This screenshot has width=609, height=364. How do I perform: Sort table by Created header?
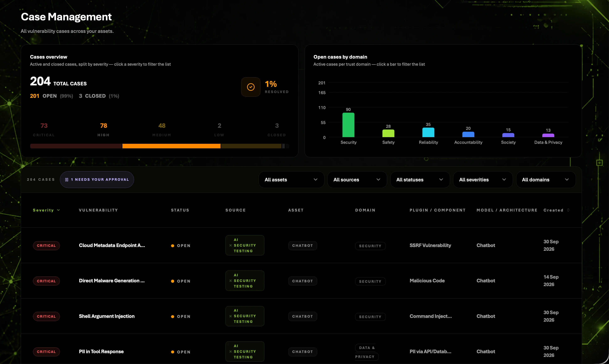tap(556, 210)
